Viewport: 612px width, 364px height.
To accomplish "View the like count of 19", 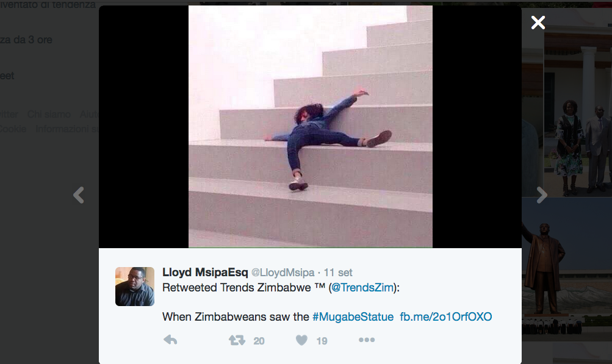I will [322, 341].
